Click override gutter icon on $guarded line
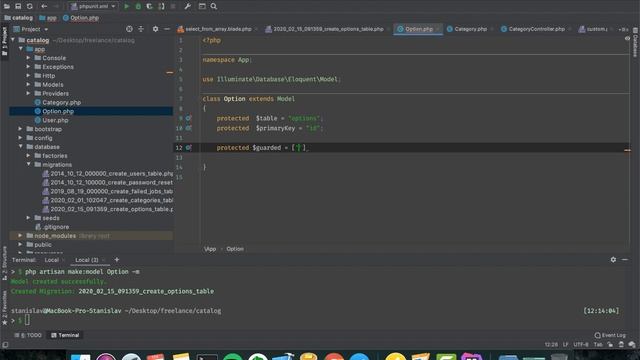Viewport: 640px width, 360px height. [189, 148]
